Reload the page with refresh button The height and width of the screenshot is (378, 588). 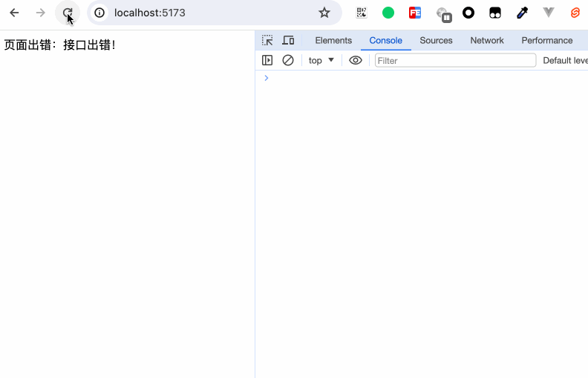[x=68, y=13]
